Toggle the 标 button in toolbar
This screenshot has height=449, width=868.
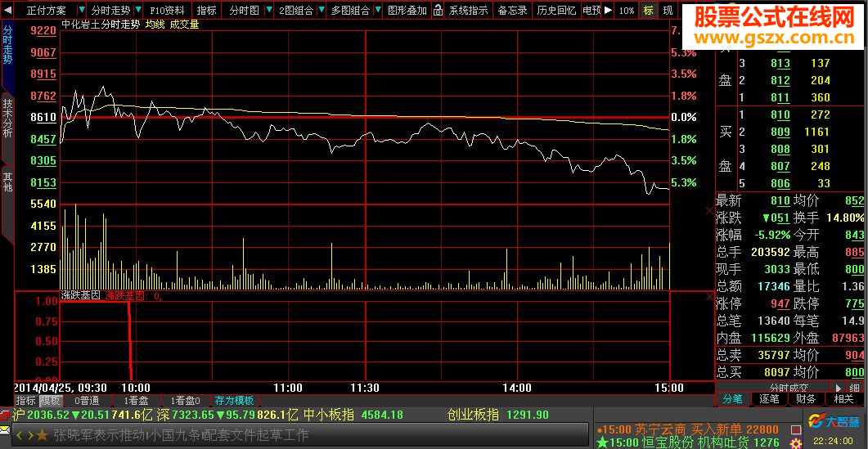pos(648,10)
